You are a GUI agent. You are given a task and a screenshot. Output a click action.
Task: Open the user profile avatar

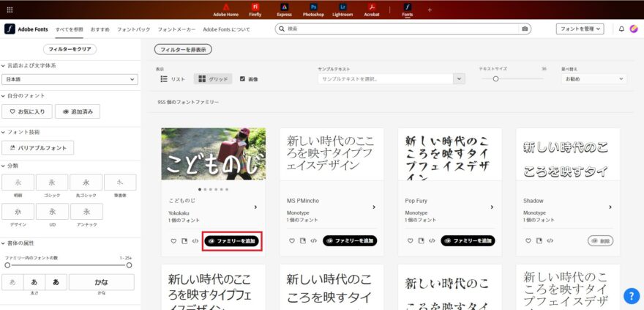coord(634,29)
